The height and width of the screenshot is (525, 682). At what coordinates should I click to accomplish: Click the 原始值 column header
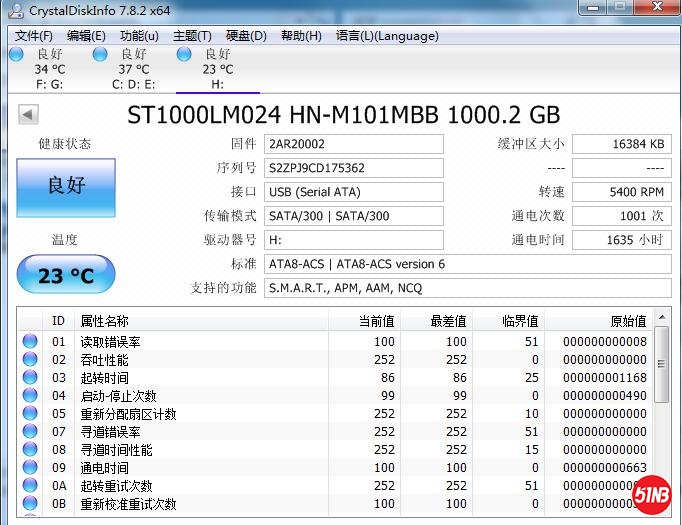pos(628,321)
